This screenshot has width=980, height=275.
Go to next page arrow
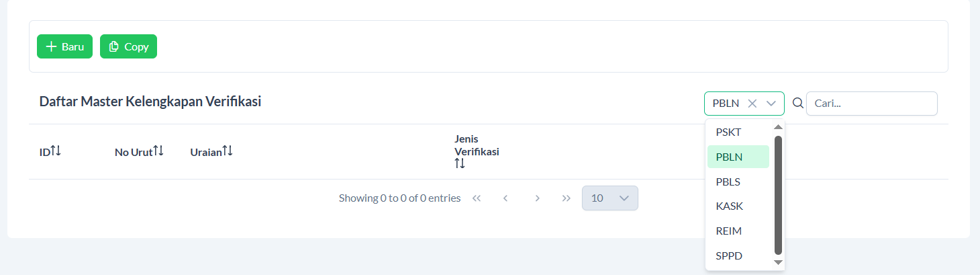pyautogui.click(x=537, y=198)
